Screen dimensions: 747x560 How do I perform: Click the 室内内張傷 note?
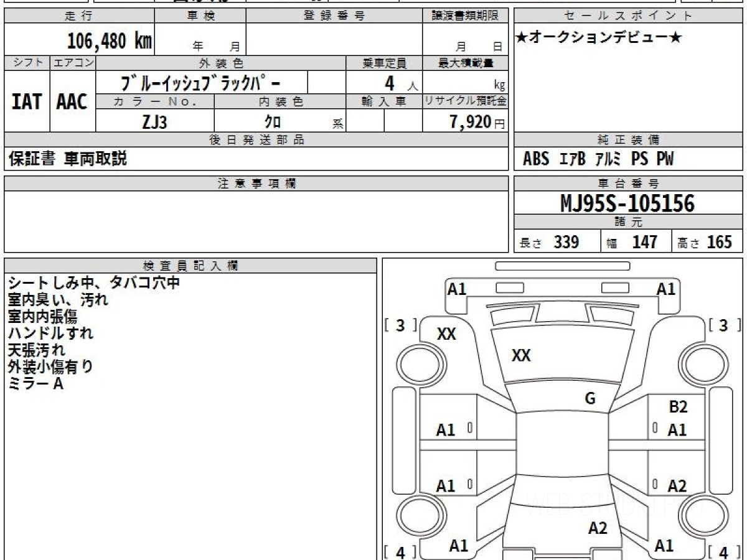pyautogui.click(x=42, y=316)
